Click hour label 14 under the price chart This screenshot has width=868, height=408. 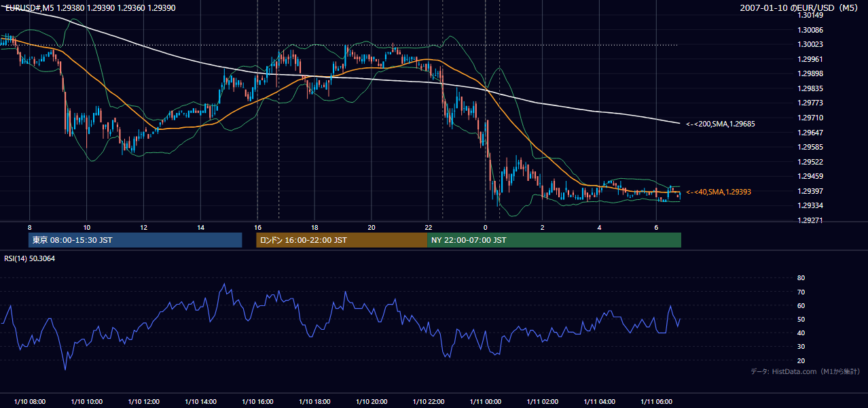(x=200, y=227)
